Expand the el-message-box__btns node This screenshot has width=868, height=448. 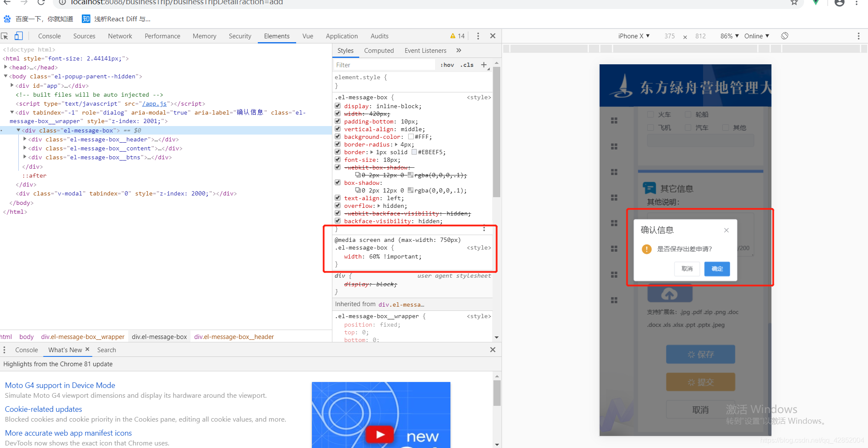25,157
